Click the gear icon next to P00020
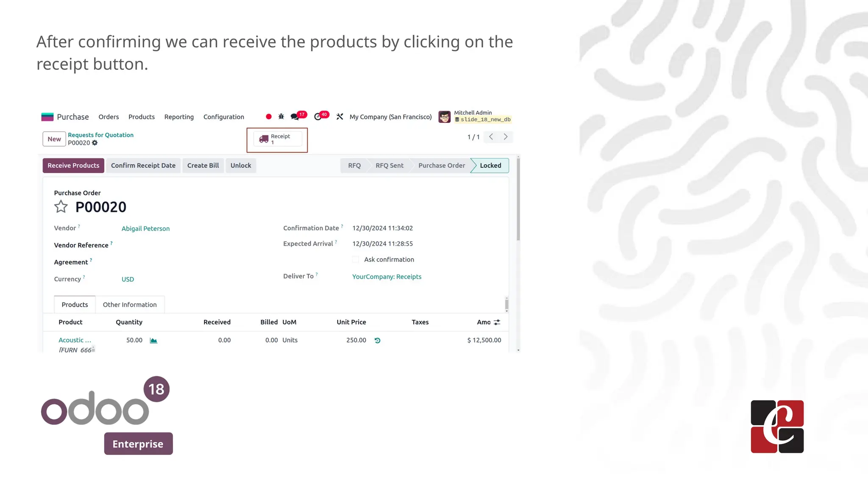The image size is (868, 488). [x=95, y=143]
